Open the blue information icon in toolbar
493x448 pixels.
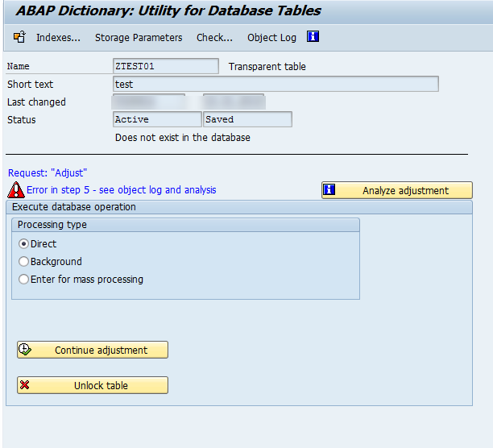[313, 36]
